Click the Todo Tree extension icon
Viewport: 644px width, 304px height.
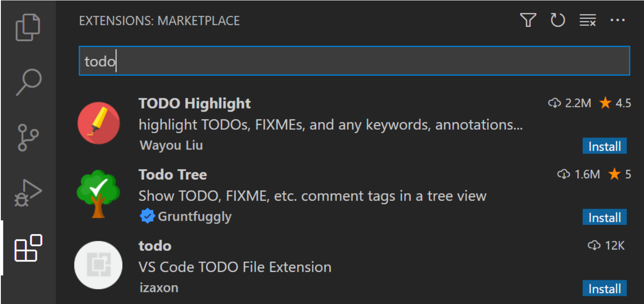[x=98, y=194]
